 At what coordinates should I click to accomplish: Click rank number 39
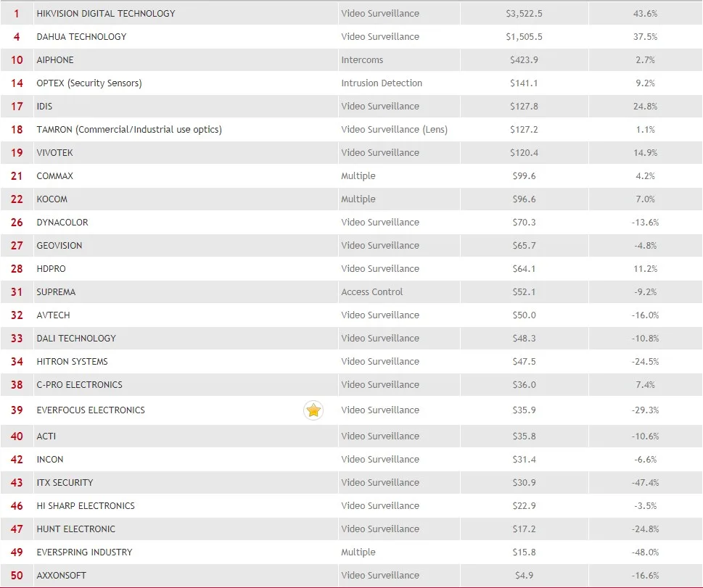[17, 410]
